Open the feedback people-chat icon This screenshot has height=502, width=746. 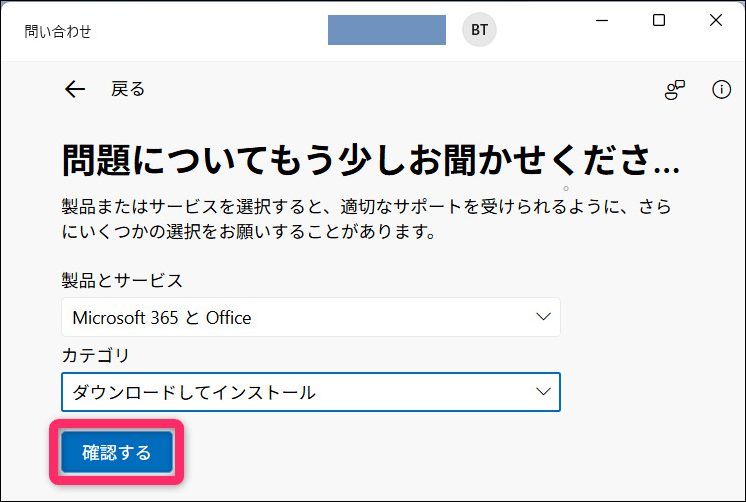click(674, 89)
